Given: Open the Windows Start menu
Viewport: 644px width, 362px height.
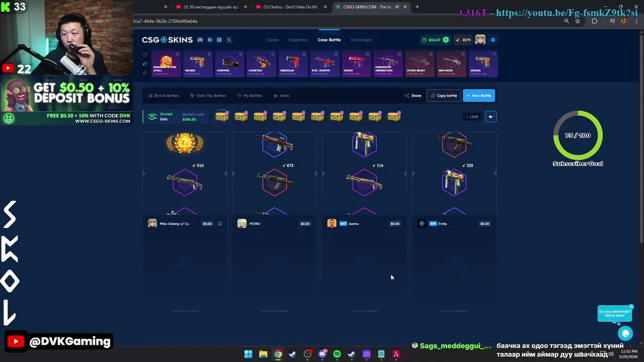Looking at the screenshot, I should 248,354.
